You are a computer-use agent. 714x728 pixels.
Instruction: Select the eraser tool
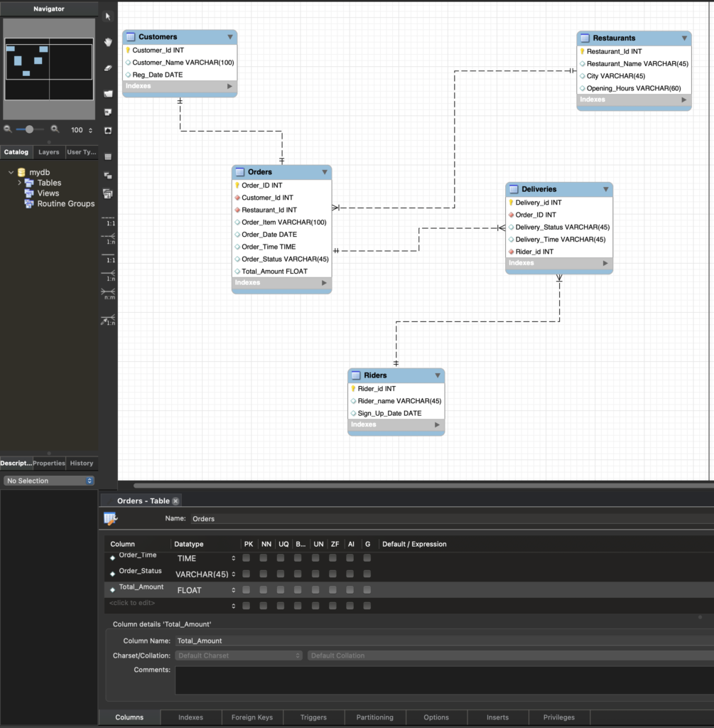108,68
